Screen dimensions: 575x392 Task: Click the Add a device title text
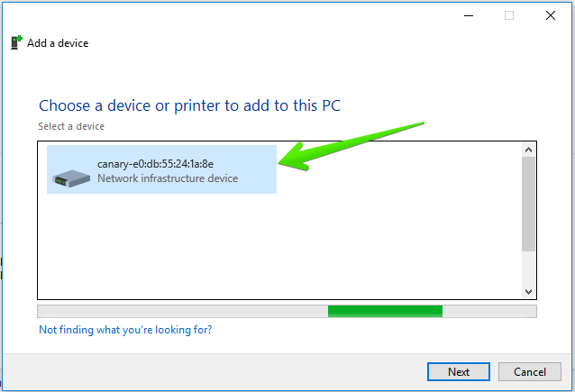[x=58, y=43]
